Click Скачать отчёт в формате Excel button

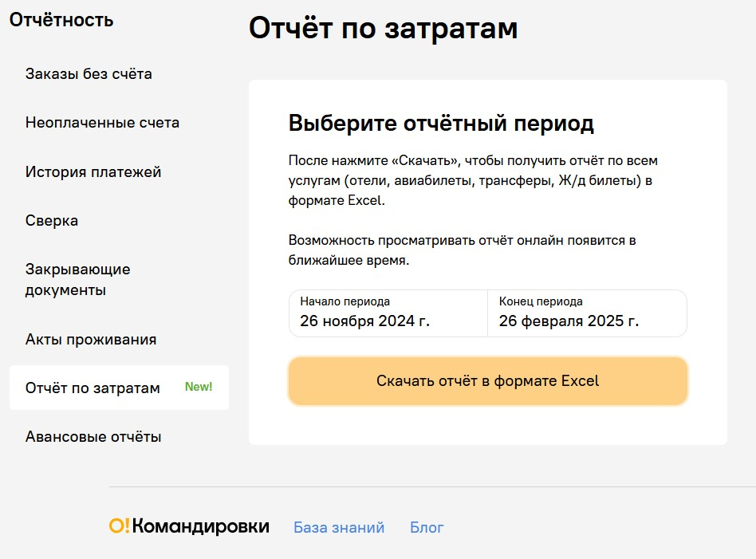pos(487,381)
